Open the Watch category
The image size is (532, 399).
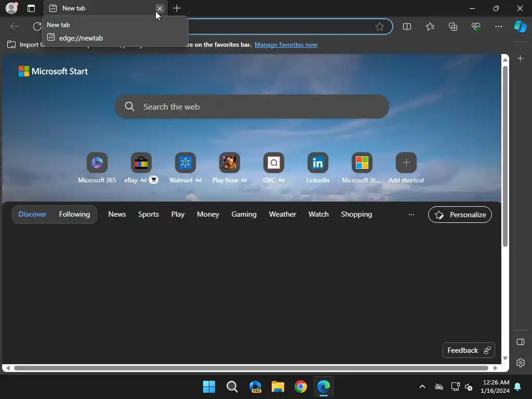[x=318, y=215]
